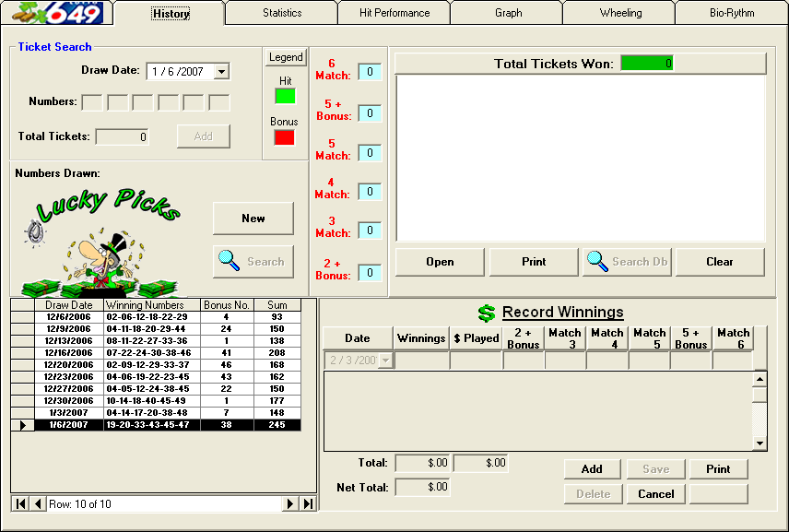
Task: Switch to the Statistics tab
Action: pyautogui.click(x=281, y=13)
